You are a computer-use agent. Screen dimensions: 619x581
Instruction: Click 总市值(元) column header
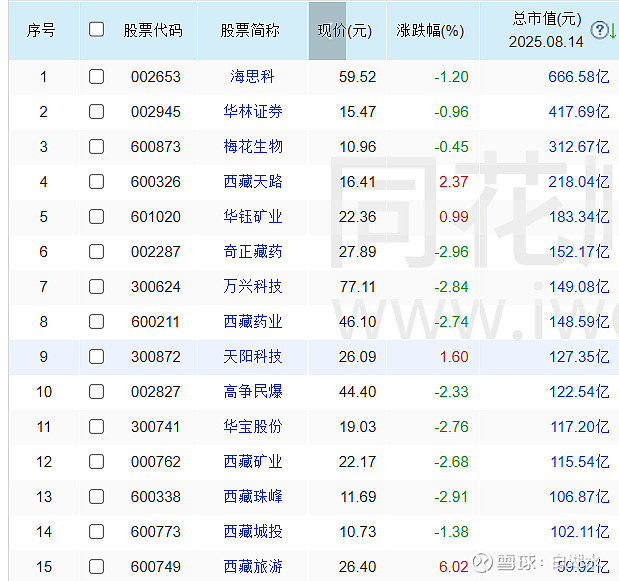(546, 30)
